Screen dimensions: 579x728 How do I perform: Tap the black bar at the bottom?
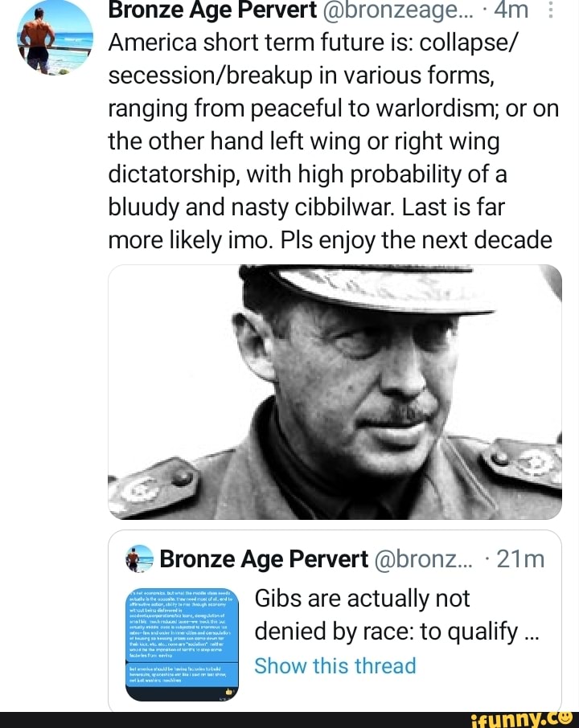pyautogui.click(x=241, y=719)
